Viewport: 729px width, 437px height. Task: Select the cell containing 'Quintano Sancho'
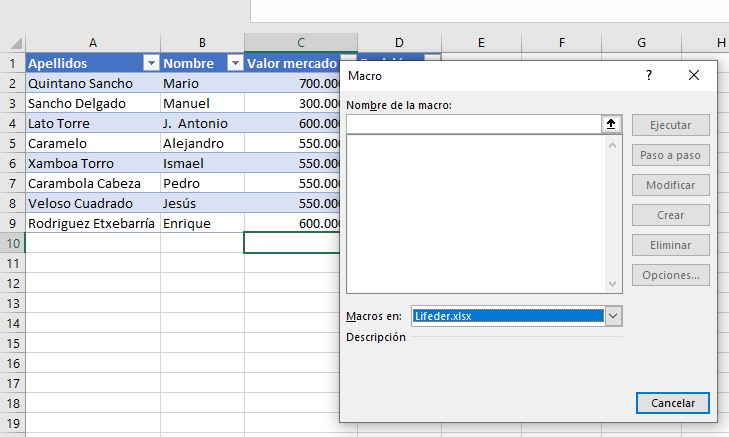pyautogui.click(x=92, y=83)
